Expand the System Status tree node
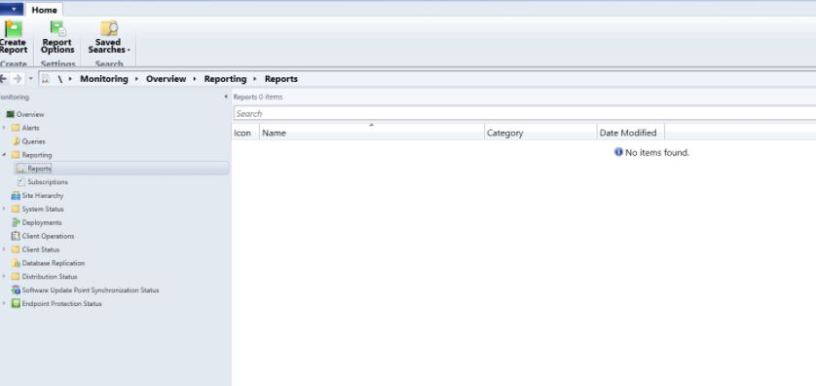816x386 pixels. 4,209
